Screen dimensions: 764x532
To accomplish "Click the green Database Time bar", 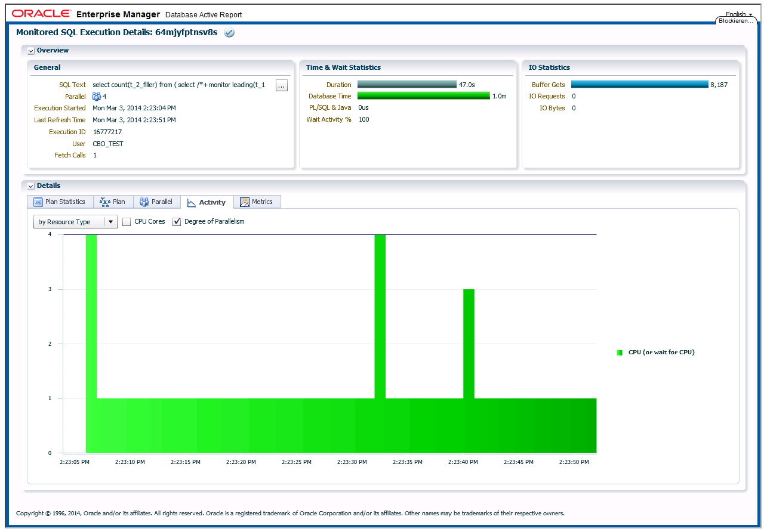I will coord(424,96).
